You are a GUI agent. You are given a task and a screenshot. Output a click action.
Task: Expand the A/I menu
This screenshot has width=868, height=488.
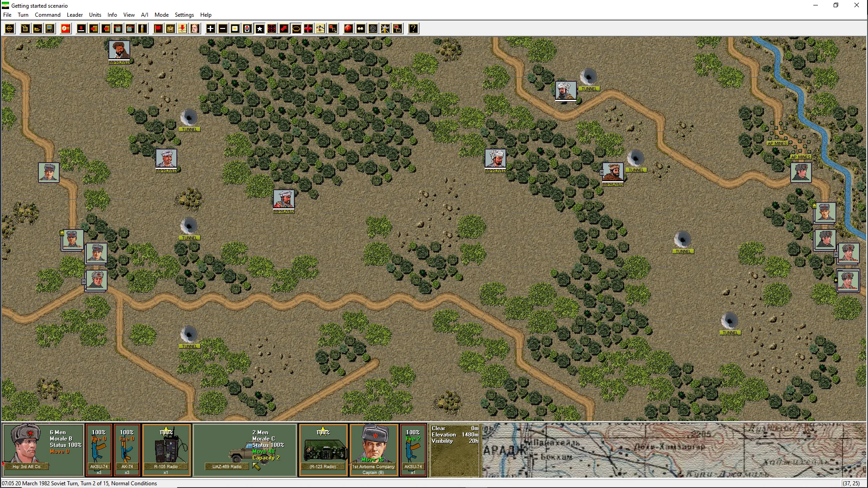tap(144, 15)
